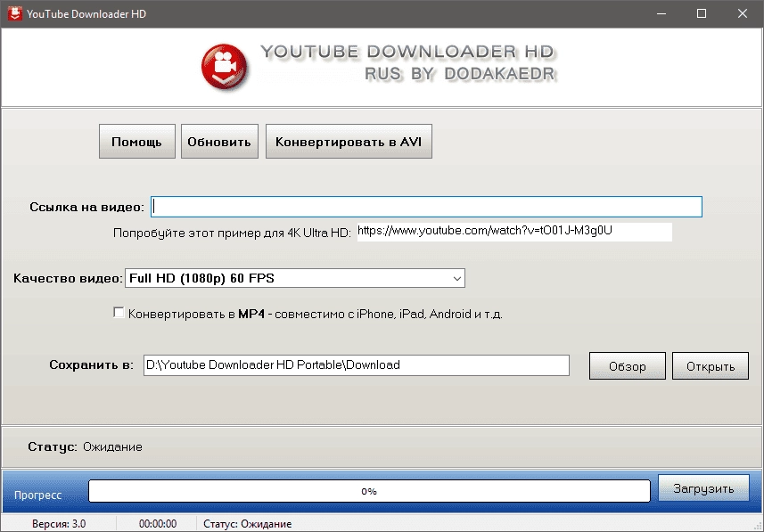Open Конвертировать в AVI converter
Screen dimensions: 764x532
349,142
